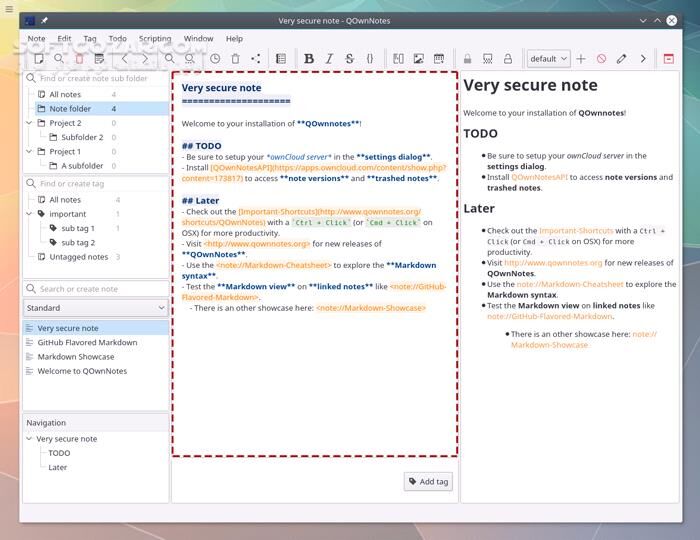Insert code block braces icon

[x=370, y=58]
